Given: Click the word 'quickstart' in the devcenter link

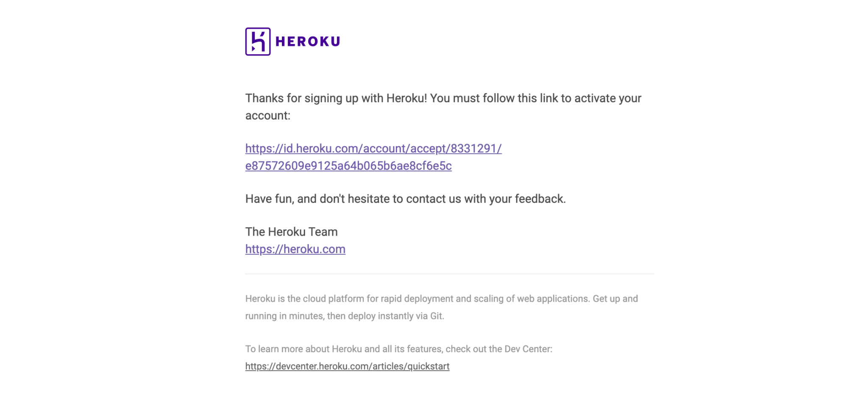Looking at the screenshot, I should 428,366.
